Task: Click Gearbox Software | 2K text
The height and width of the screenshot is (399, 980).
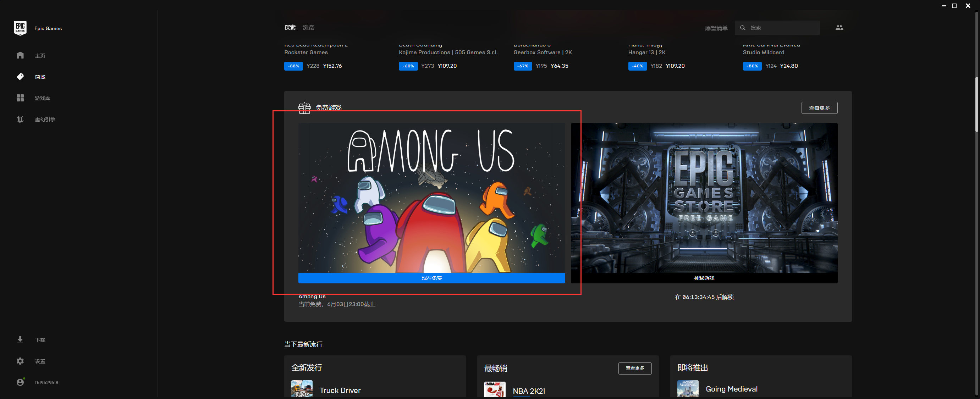Action: [x=543, y=52]
